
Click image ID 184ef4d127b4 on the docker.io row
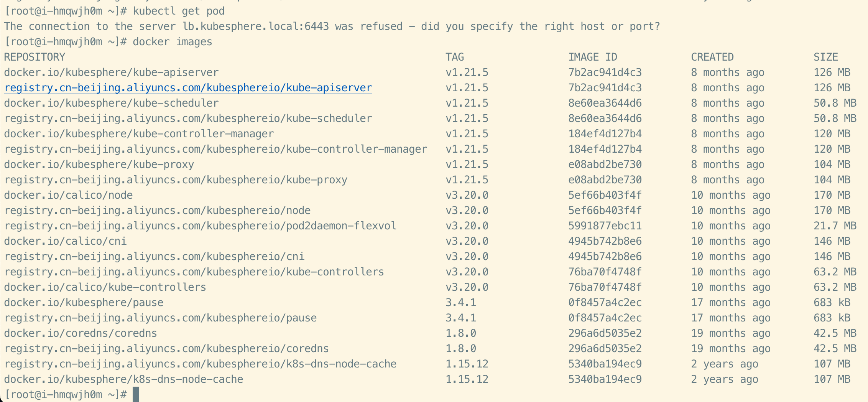[x=605, y=134]
